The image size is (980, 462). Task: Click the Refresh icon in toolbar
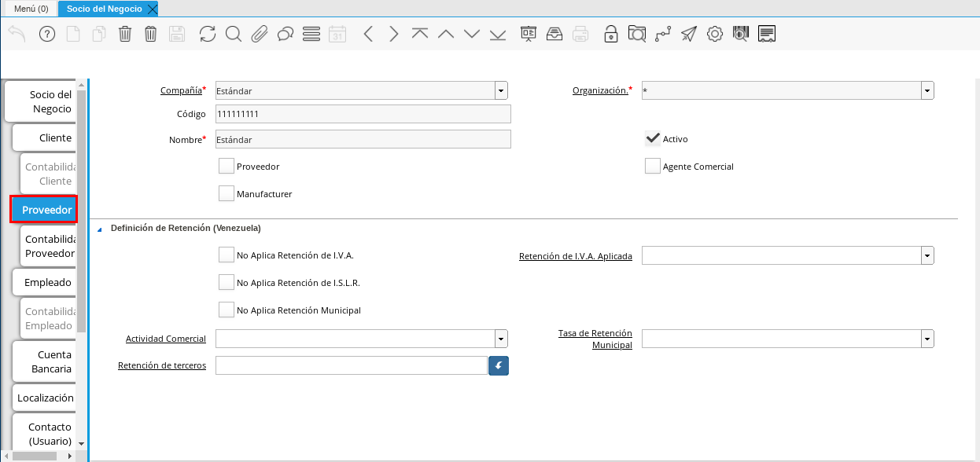207,34
